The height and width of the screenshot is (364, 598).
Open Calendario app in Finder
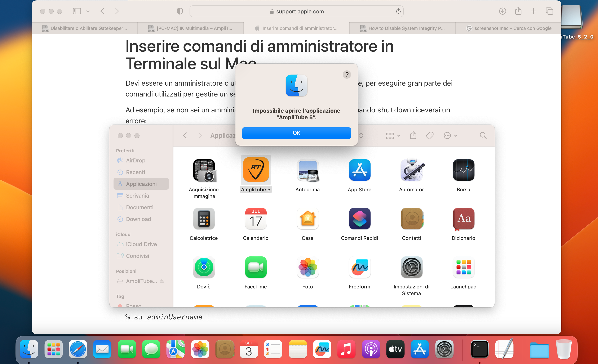tap(256, 219)
